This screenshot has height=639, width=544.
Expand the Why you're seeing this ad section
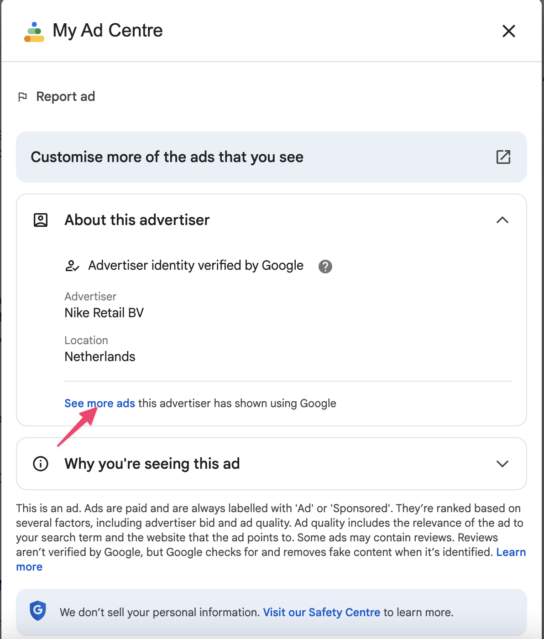pyautogui.click(x=502, y=464)
